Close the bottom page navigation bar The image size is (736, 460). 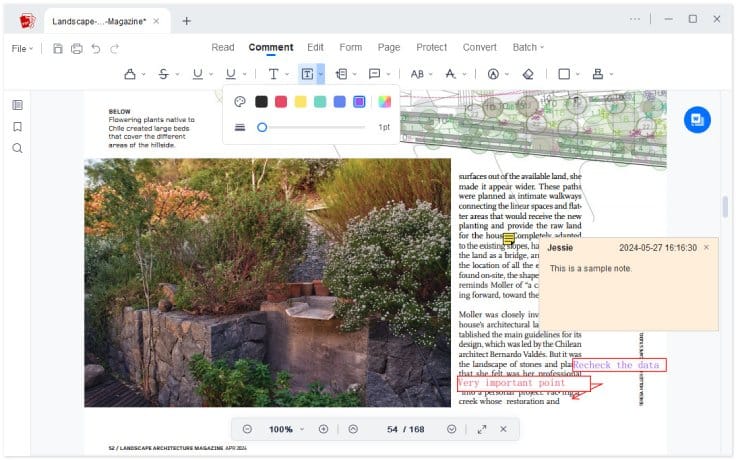click(503, 429)
